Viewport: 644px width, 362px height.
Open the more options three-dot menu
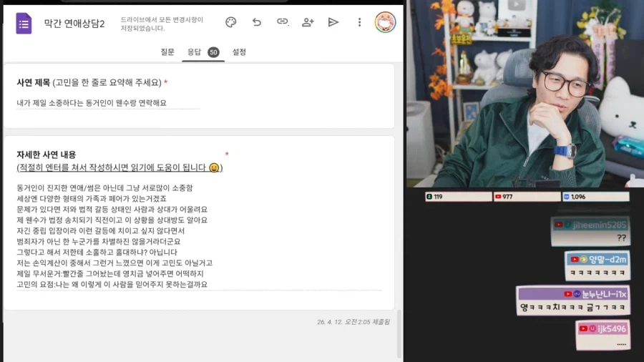(359, 22)
